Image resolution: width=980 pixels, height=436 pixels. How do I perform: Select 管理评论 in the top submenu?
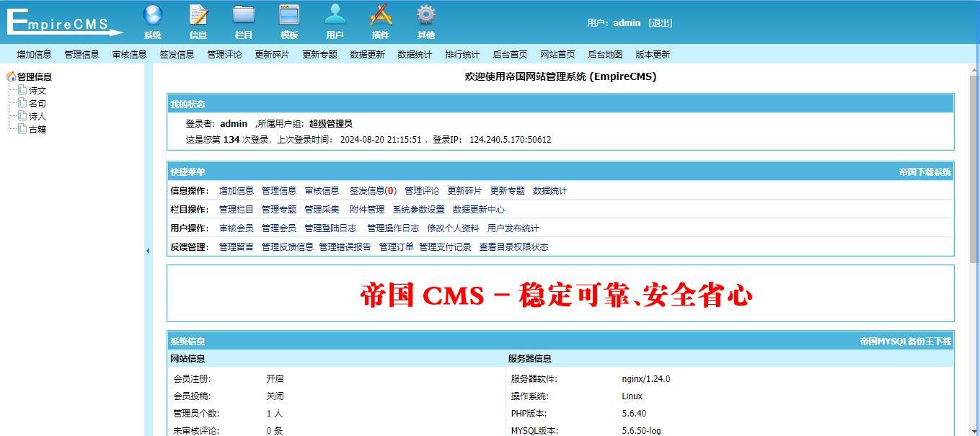(x=225, y=54)
